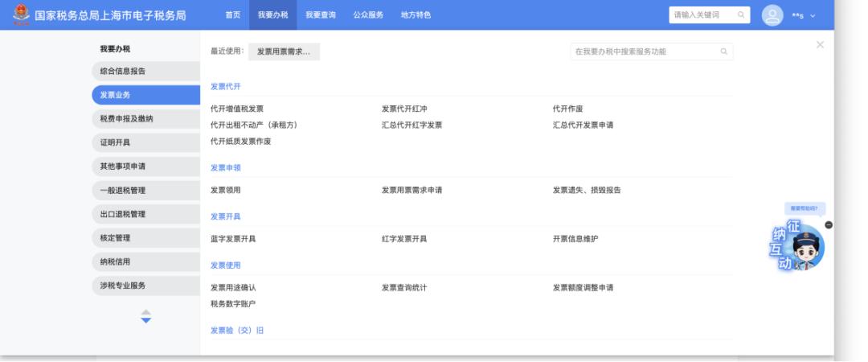Close the 我要办税 panel with X
The height and width of the screenshot is (362, 868).
pyautogui.click(x=820, y=45)
